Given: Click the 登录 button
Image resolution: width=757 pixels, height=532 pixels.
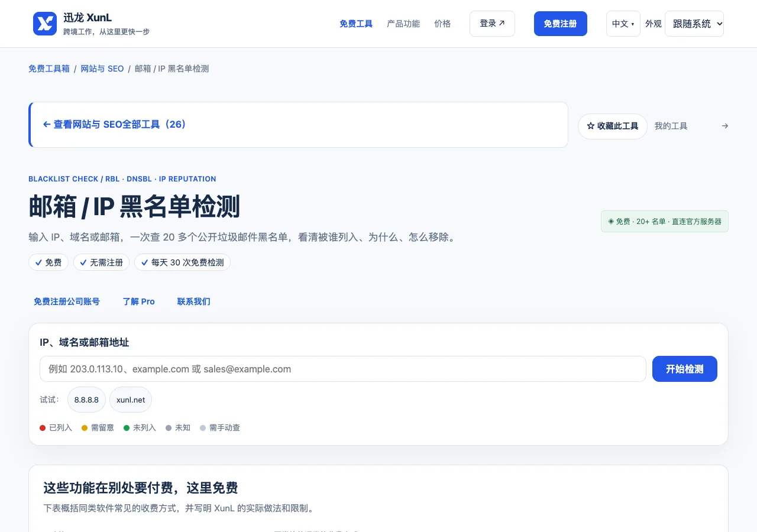Looking at the screenshot, I should pyautogui.click(x=492, y=24).
